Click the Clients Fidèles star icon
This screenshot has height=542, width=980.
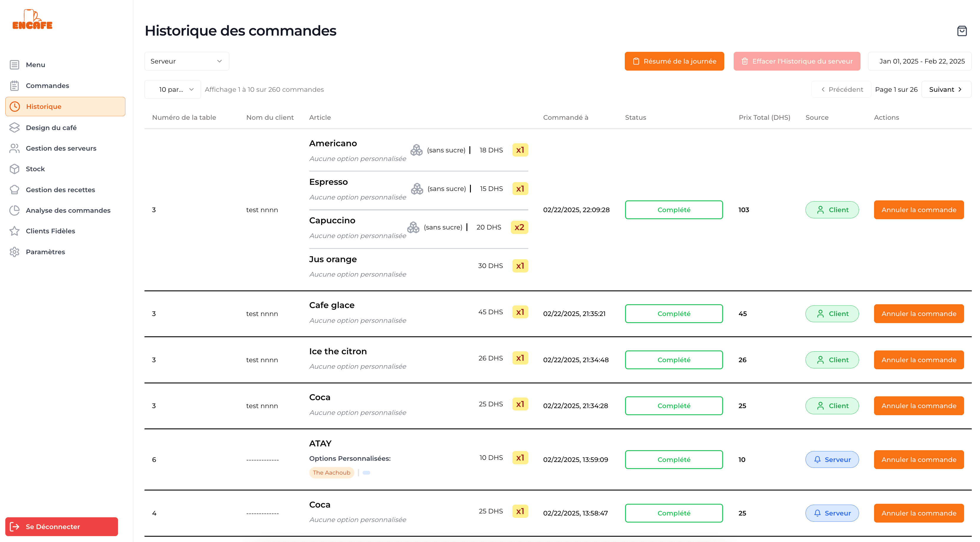(14, 231)
